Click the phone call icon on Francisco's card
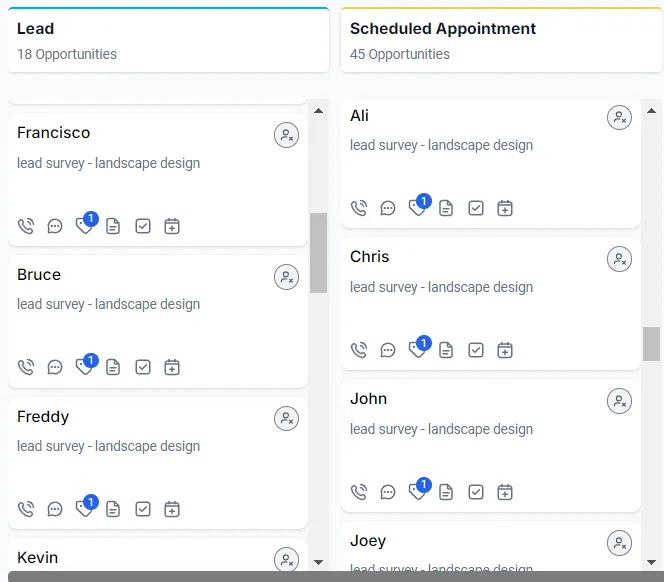Screen dimensions: 664x582 click(x=26, y=226)
